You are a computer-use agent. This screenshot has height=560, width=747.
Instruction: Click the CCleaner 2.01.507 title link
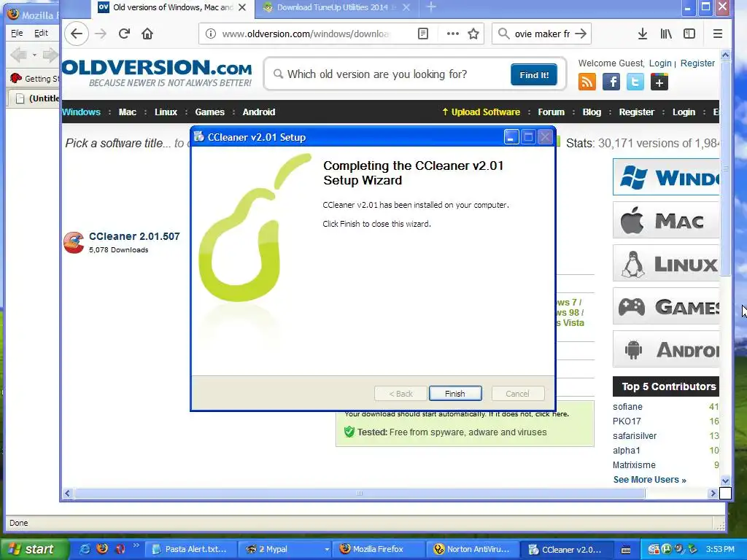pyautogui.click(x=134, y=237)
